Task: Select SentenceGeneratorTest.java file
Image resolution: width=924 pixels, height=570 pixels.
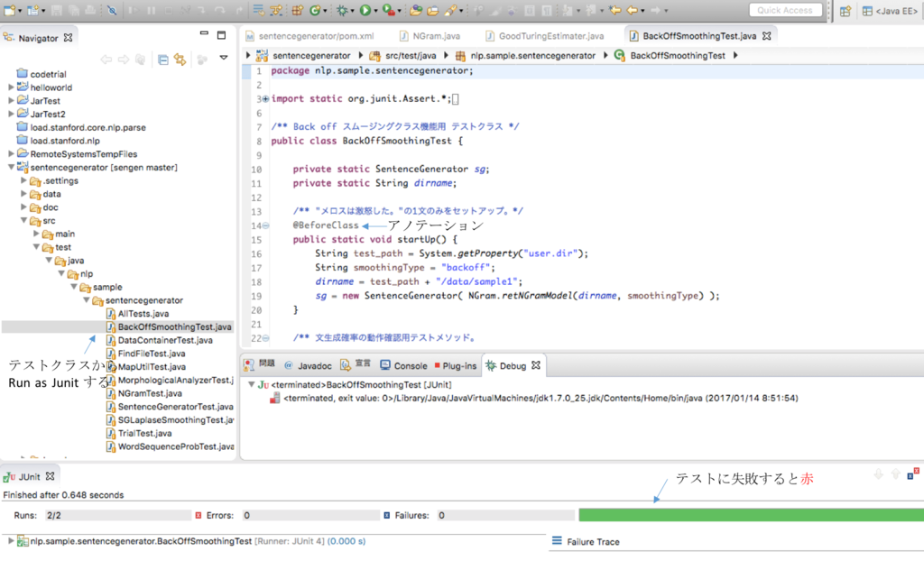Action: [x=176, y=407]
